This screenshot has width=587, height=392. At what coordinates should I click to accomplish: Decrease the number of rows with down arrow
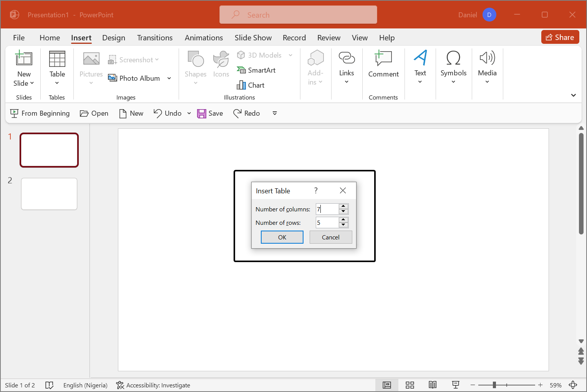(x=343, y=225)
